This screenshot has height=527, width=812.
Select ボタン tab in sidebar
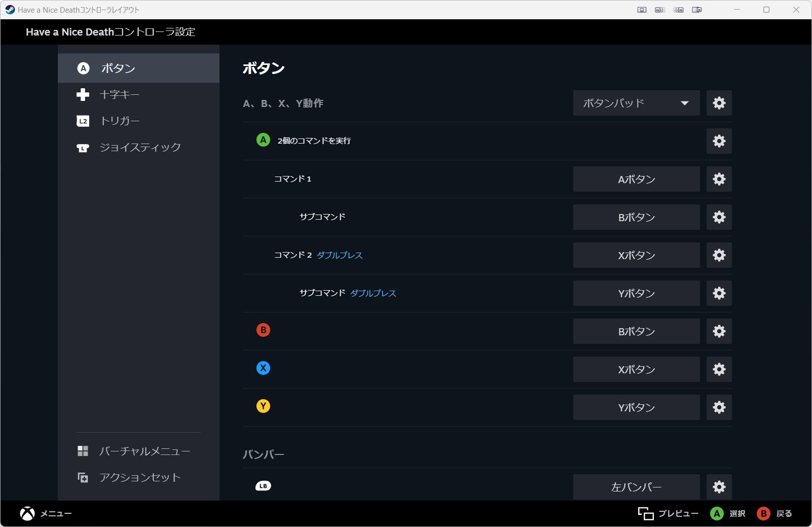[138, 68]
